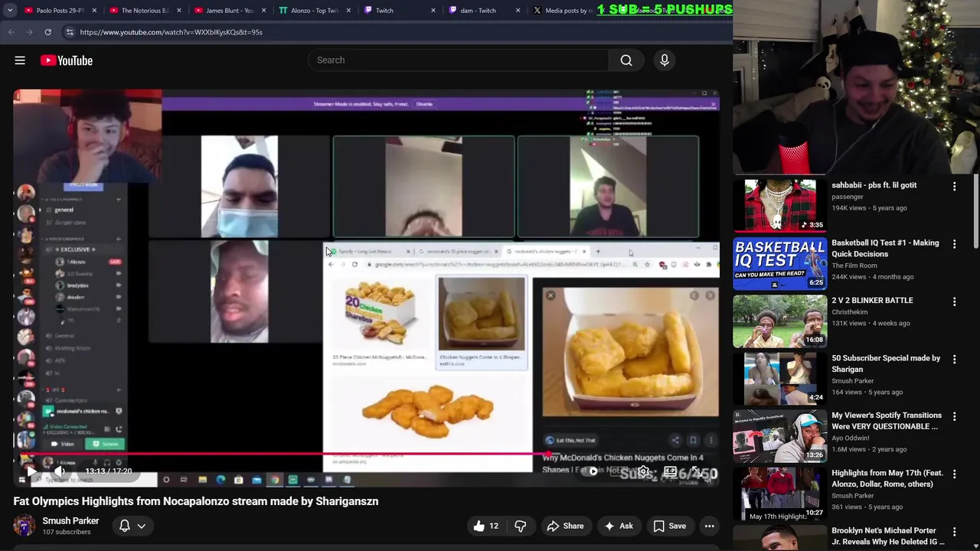Open options for My Viewer's Spotify Transitions
This screenshot has width=980, height=551.
pyautogui.click(x=954, y=416)
